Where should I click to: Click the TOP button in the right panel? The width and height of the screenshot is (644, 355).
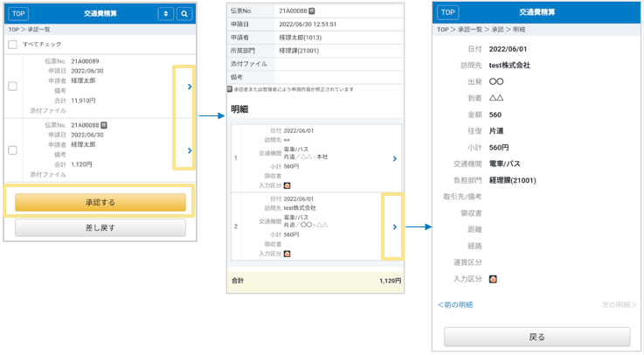click(447, 13)
